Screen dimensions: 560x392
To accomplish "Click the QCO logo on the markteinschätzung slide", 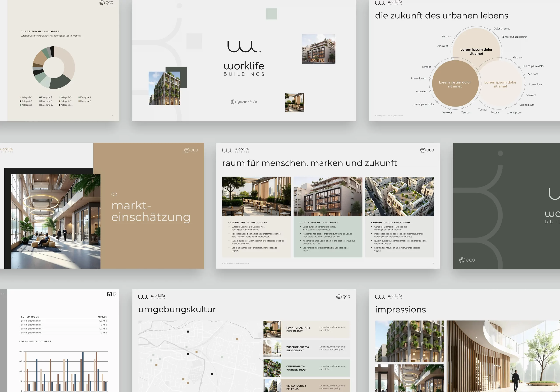I will 191,150.
